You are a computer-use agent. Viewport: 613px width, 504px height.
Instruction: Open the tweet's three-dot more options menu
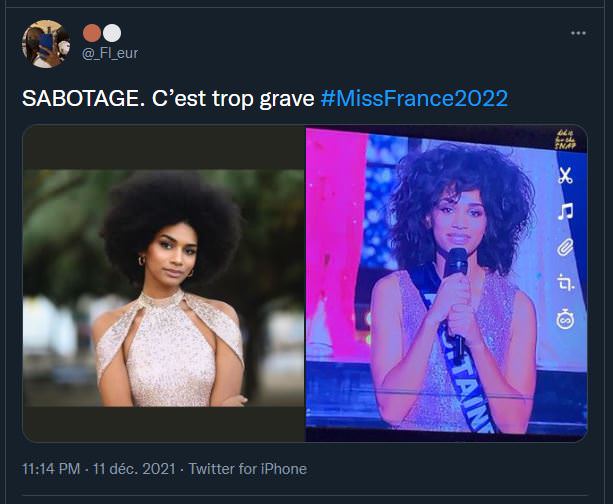[x=578, y=33]
